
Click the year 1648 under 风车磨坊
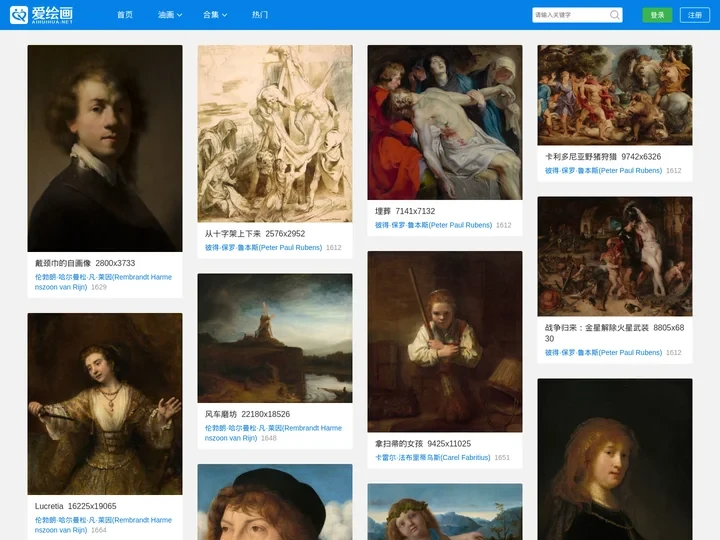point(269,438)
